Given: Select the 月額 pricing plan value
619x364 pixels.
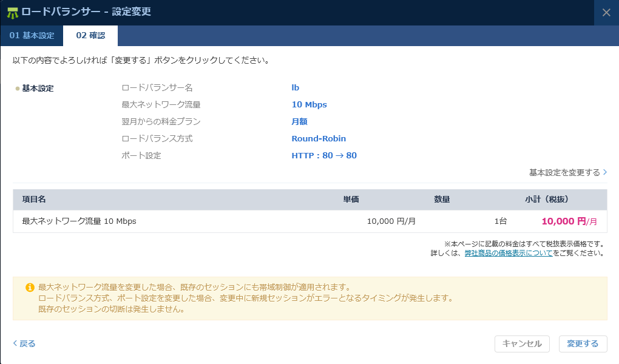Looking at the screenshot, I should (299, 122).
